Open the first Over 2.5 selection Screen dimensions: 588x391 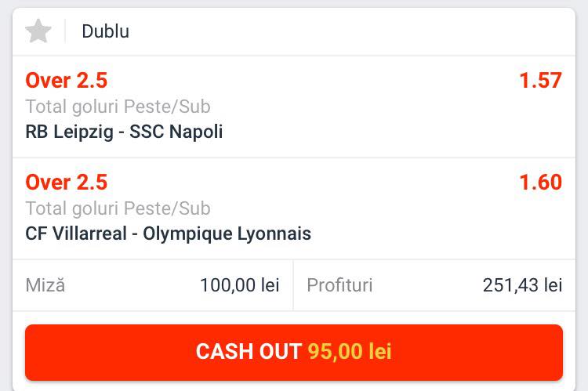coord(67,80)
